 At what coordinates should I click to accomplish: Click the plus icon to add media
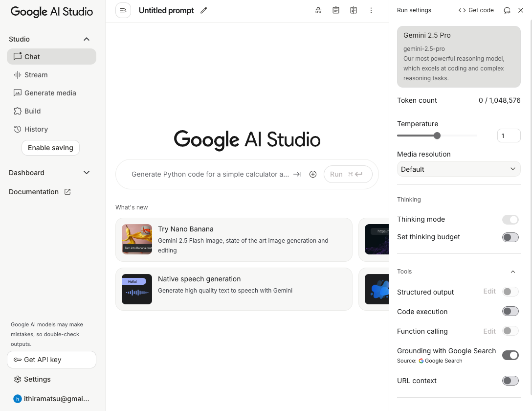click(313, 174)
